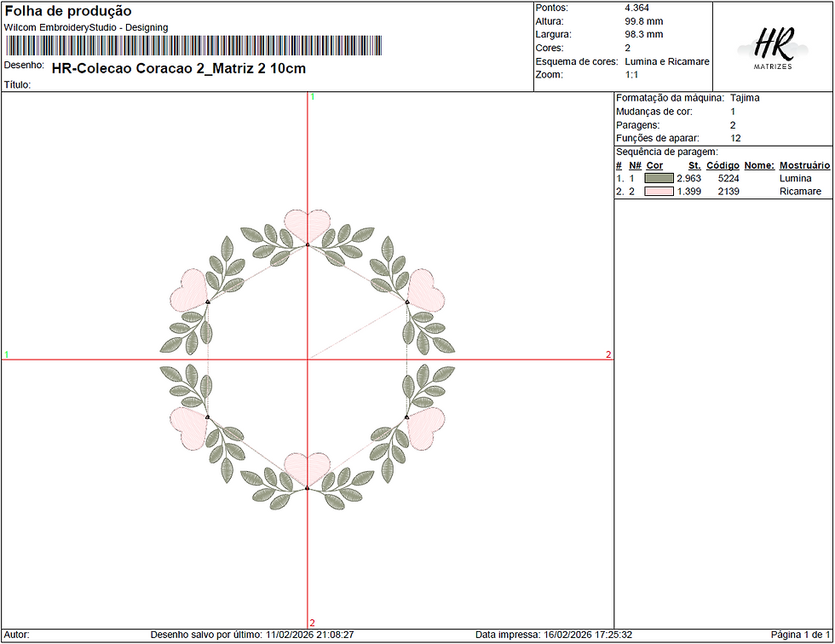835x644 pixels.
Task: Click 'Ricamare' in the stop sequence row
Action: [800, 192]
